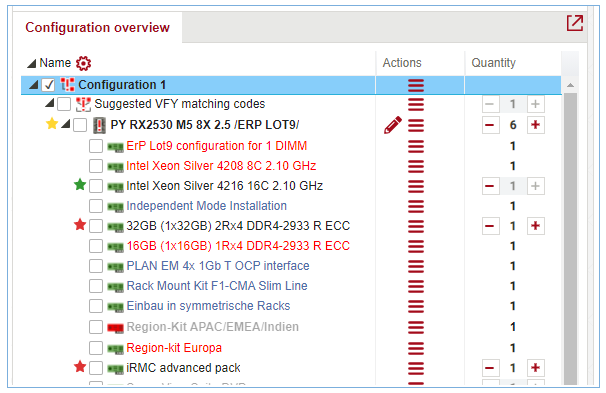Screen dimensions: 606x393
Task: Click yellow star beside PY RX2530 M5
Action: click(x=52, y=124)
